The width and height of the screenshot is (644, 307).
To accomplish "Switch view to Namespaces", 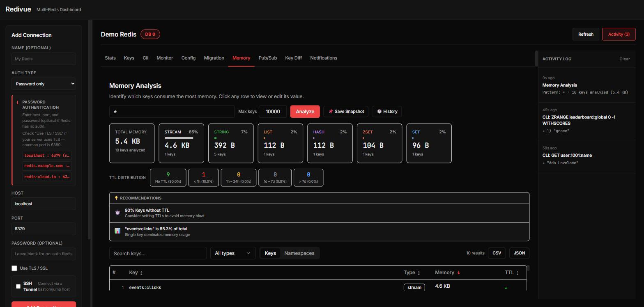I will point(299,253).
